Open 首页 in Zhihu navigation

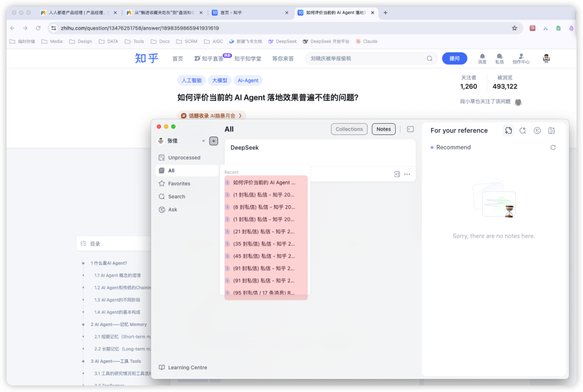click(178, 59)
